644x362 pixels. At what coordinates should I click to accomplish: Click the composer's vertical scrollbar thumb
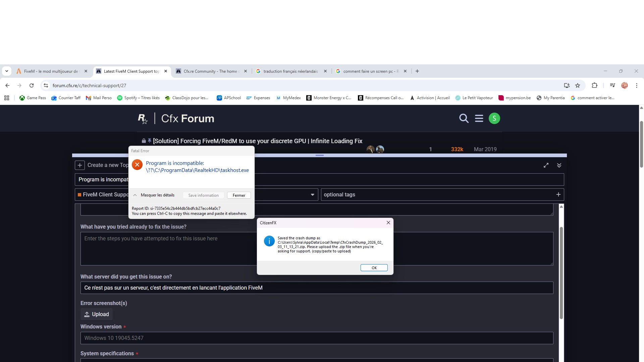click(561, 273)
